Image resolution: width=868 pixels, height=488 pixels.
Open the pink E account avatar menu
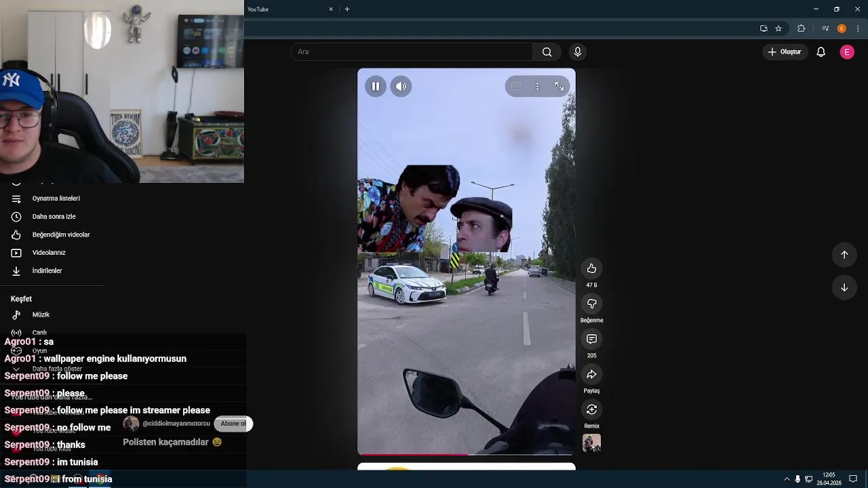pos(847,52)
